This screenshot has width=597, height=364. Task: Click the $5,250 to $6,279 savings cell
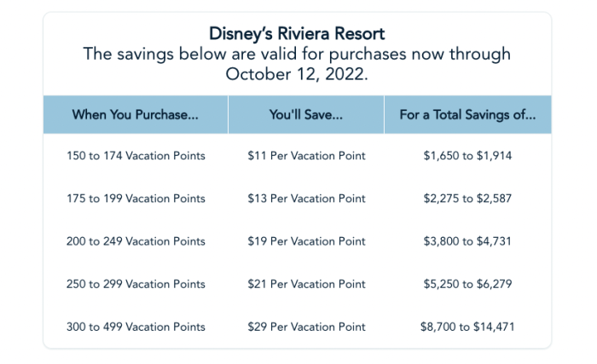pyautogui.click(x=467, y=284)
